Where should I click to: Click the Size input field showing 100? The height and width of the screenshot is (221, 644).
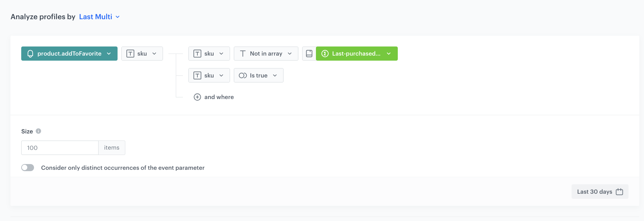click(x=60, y=148)
